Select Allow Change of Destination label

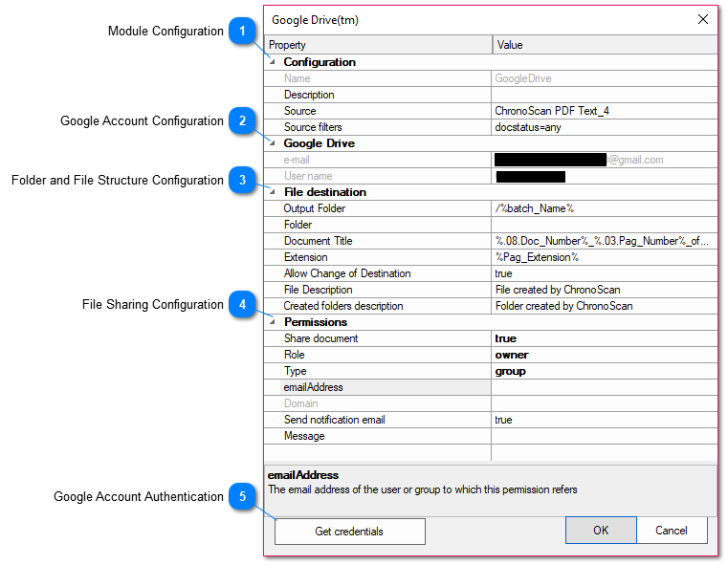[347, 273]
